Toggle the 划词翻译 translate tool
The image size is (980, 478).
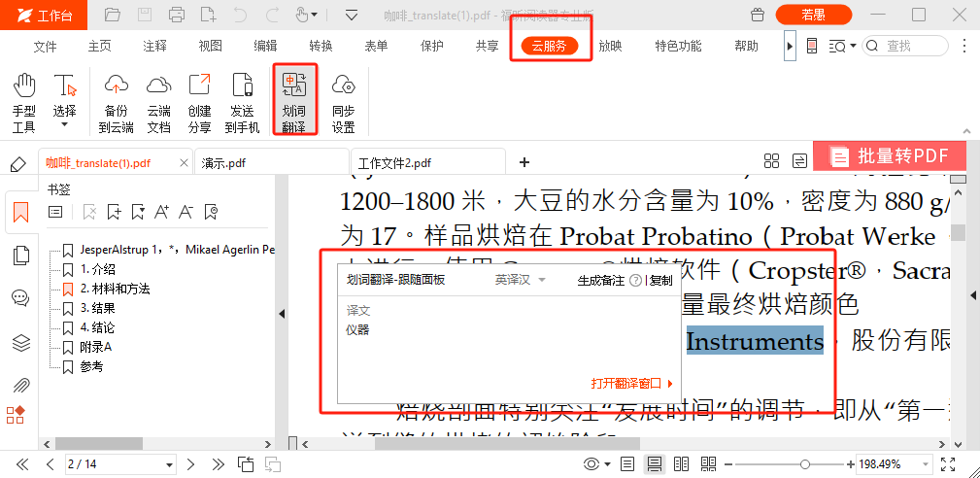click(293, 100)
